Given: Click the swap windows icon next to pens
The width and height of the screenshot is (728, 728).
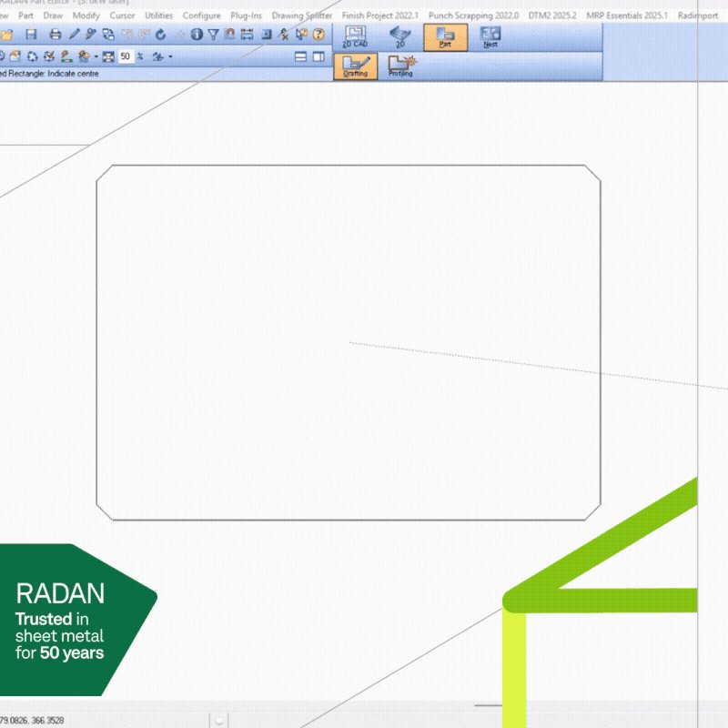Looking at the screenshot, I should (108, 35).
